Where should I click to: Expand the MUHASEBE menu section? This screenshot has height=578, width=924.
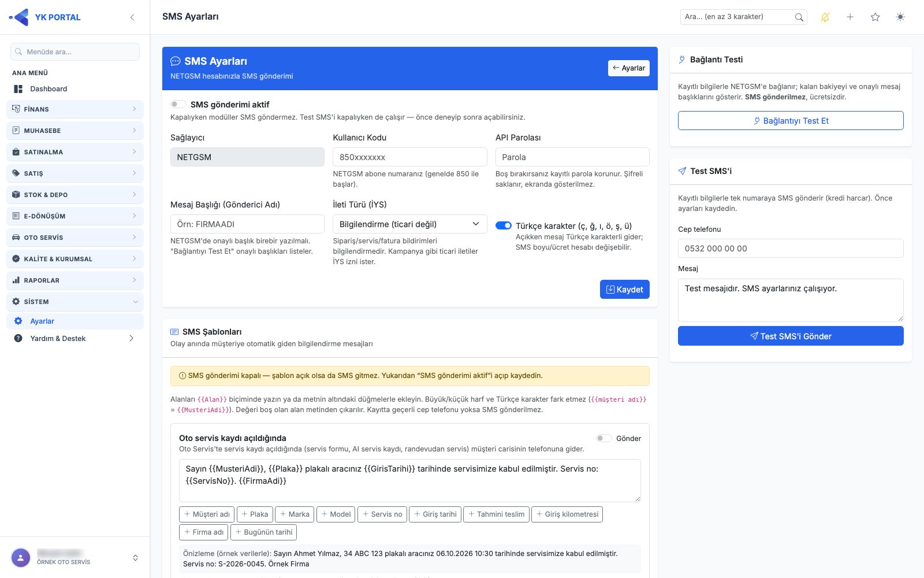tap(75, 131)
